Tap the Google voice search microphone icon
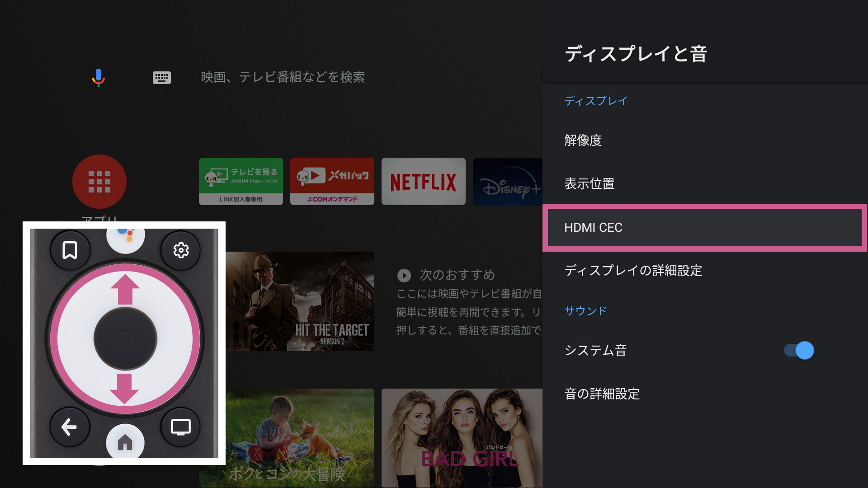Screen dimensions: 868x488 99,77
